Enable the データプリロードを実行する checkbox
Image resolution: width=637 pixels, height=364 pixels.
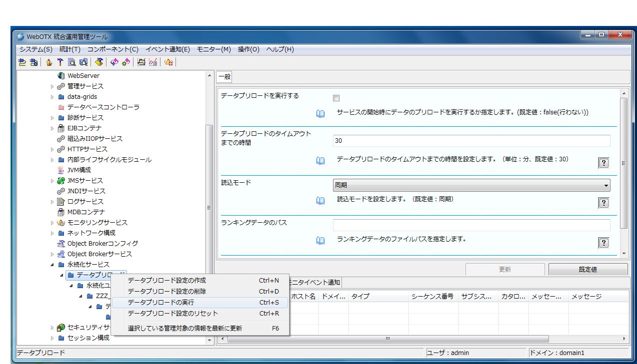tap(336, 98)
